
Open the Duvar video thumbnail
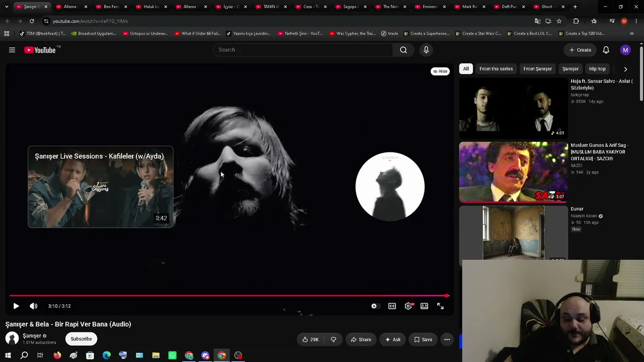click(513, 232)
